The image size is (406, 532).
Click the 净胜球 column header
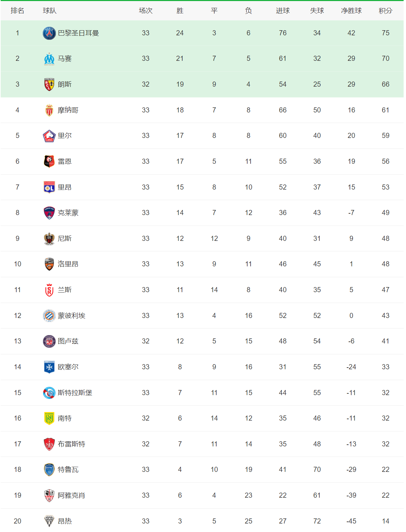click(x=351, y=11)
